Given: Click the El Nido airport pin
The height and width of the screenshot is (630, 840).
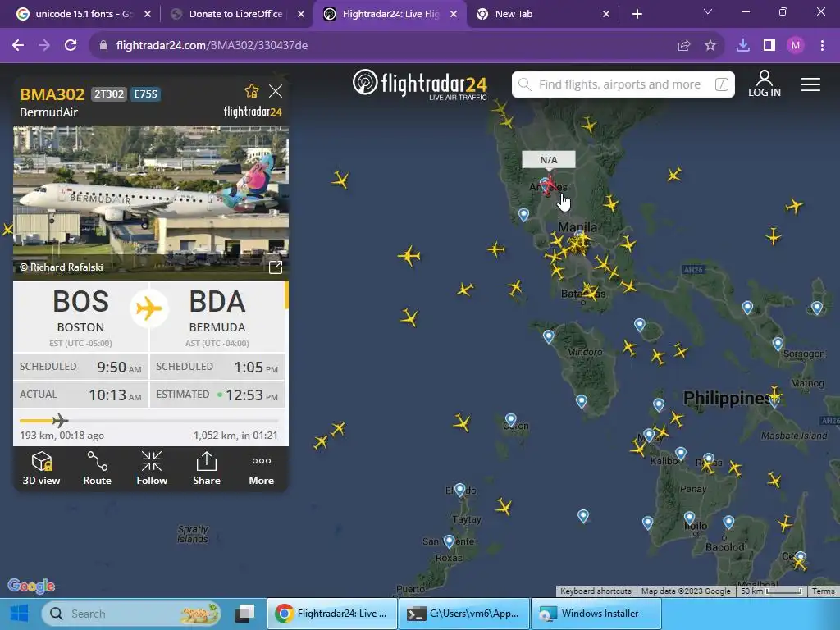Looking at the screenshot, I should pyautogui.click(x=459, y=489).
